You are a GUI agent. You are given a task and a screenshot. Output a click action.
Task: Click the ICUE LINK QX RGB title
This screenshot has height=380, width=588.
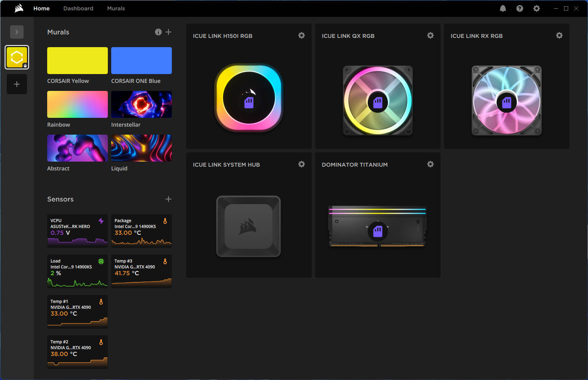pyautogui.click(x=348, y=36)
